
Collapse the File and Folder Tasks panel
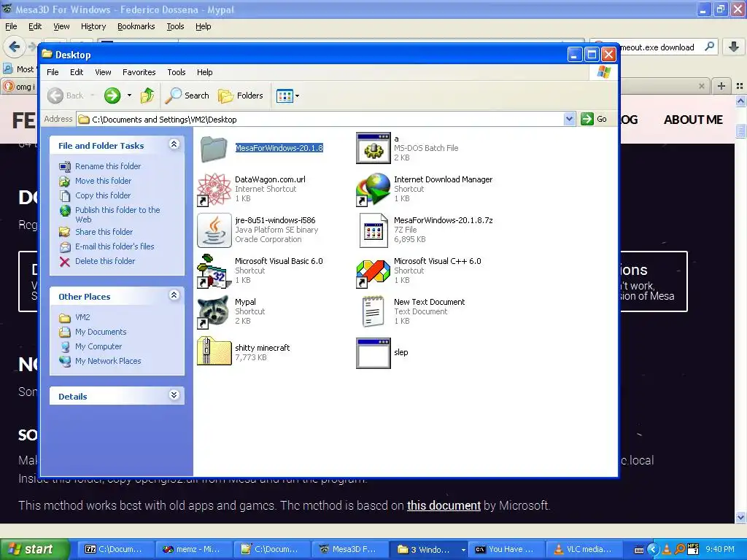tap(174, 144)
